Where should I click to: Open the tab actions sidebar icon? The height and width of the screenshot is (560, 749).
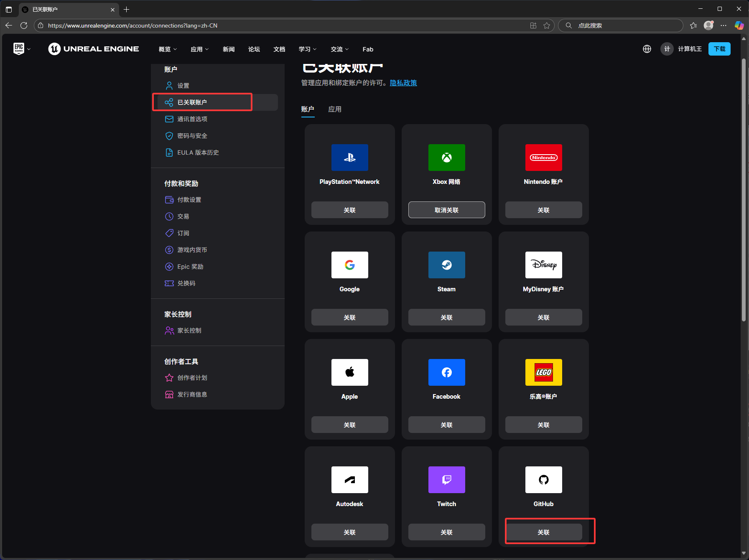tap(9, 9)
